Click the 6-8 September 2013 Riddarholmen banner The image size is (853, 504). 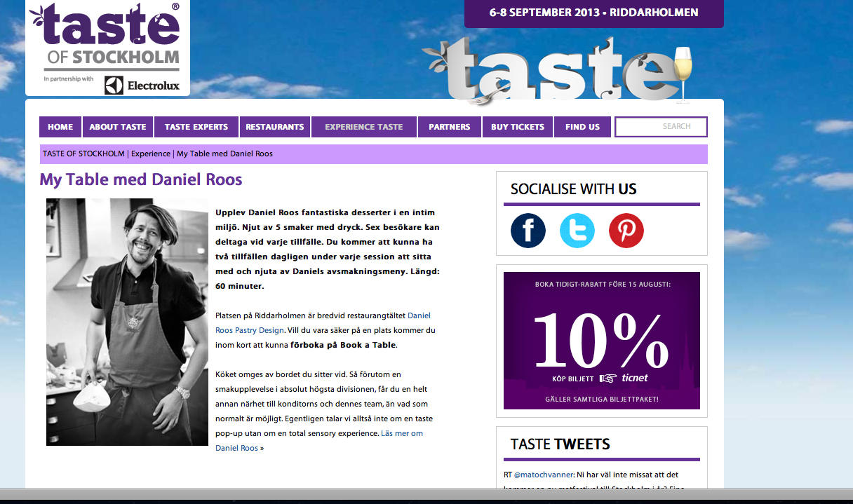tap(594, 13)
